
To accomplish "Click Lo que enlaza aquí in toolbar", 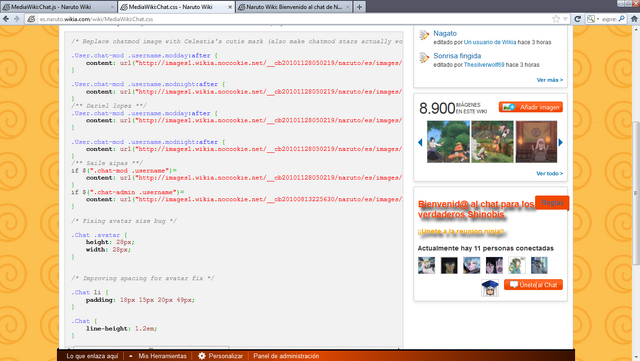I will point(92,356).
